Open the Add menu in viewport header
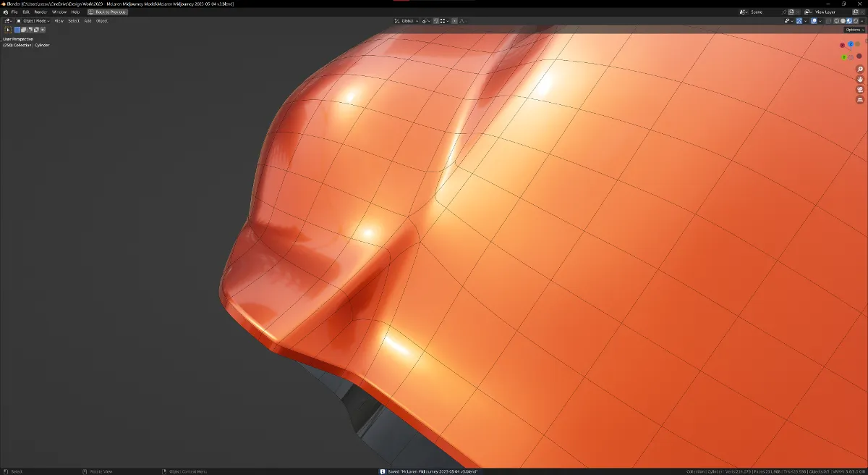Image resolution: width=868 pixels, height=475 pixels. [x=88, y=21]
